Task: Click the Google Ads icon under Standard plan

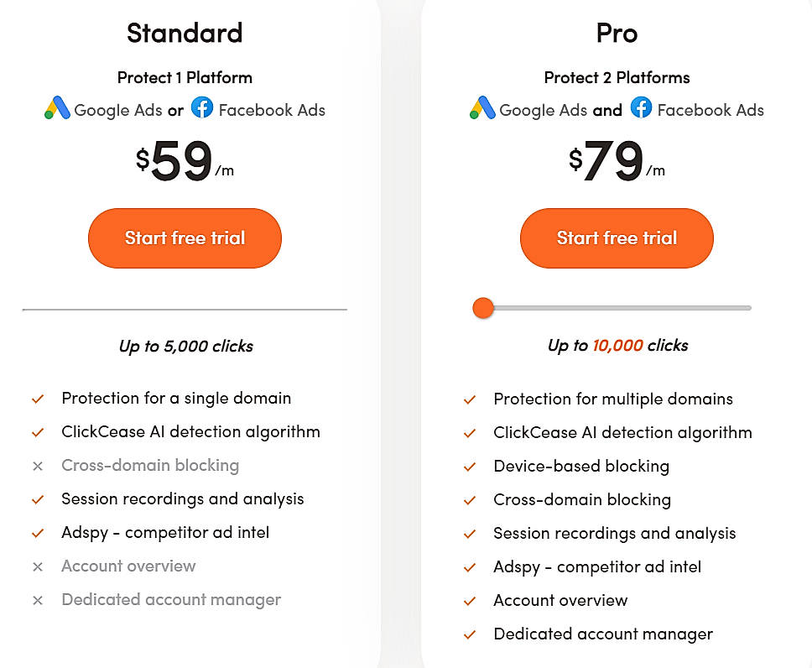Action: [x=55, y=109]
